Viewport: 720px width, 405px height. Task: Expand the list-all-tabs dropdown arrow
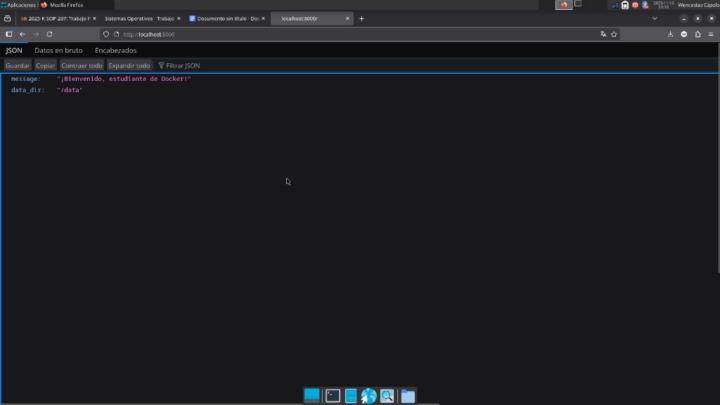click(655, 18)
